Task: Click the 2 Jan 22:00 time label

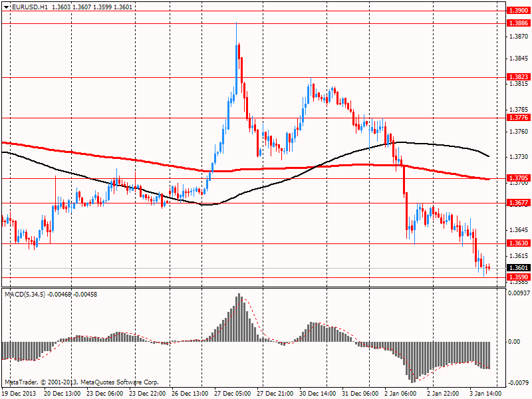Action: tap(444, 394)
